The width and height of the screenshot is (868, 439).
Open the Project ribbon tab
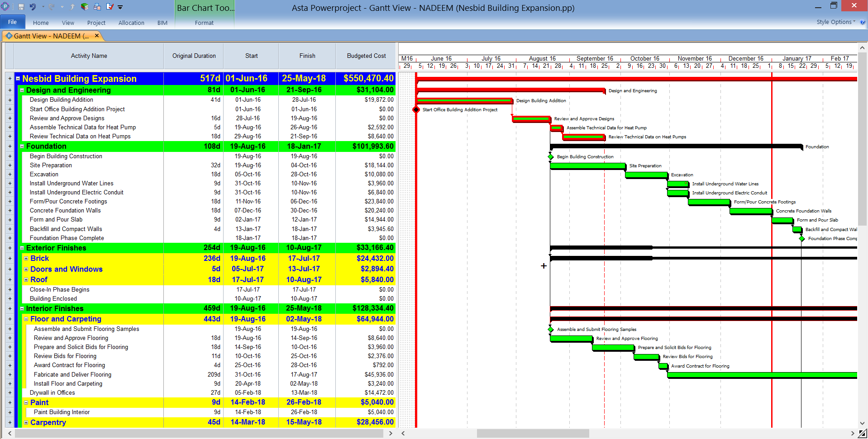click(x=96, y=23)
